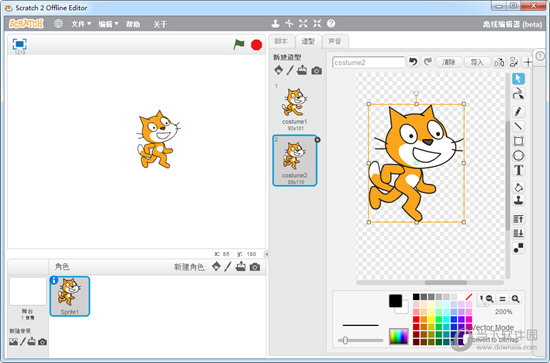Viewport: 550px width, 363px height.
Task: Select the transparent red-slash swatch
Action: [469, 297]
